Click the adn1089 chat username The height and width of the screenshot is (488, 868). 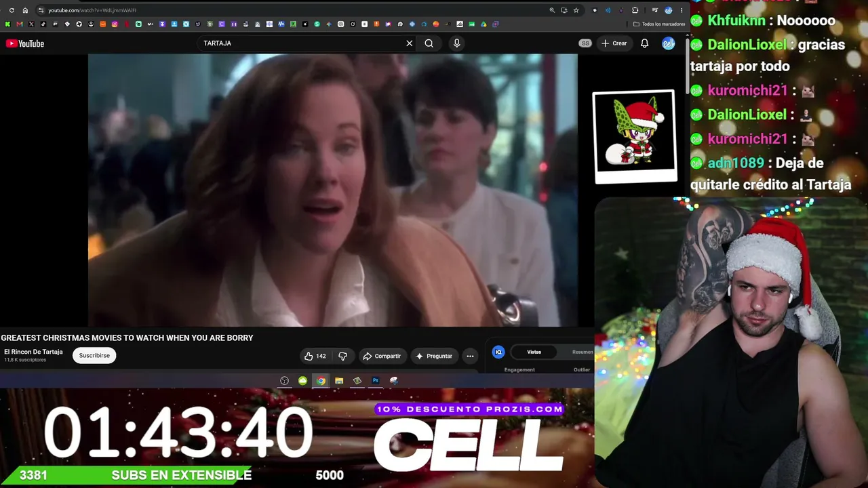[x=736, y=163]
